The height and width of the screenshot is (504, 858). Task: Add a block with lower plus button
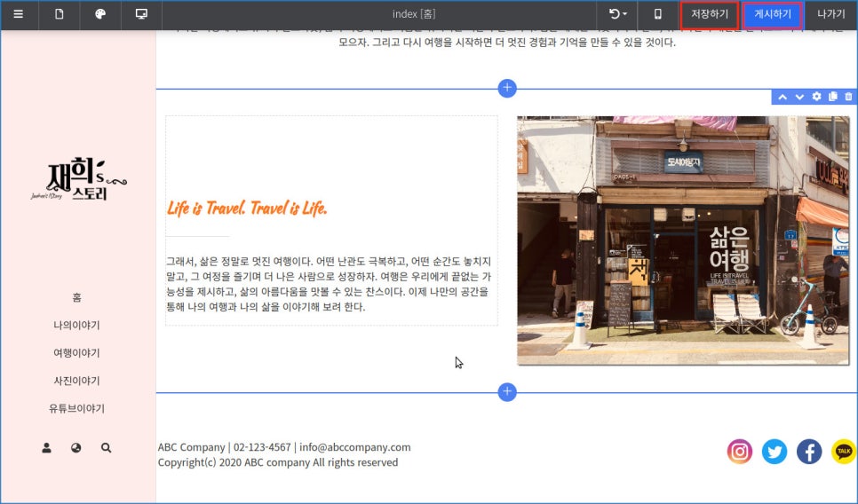(x=507, y=392)
